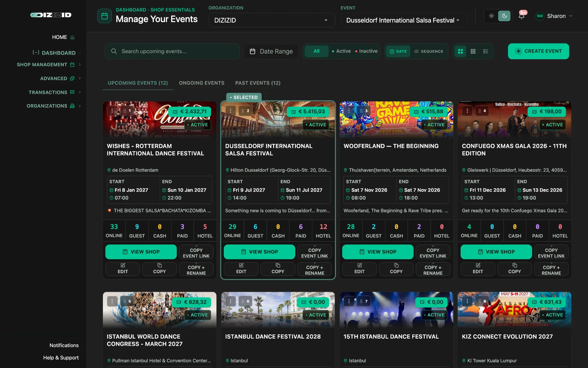Open the Organization DIZIZID dropdown
Viewport: 588px width, 368px height.
click(x=272, y=20)
